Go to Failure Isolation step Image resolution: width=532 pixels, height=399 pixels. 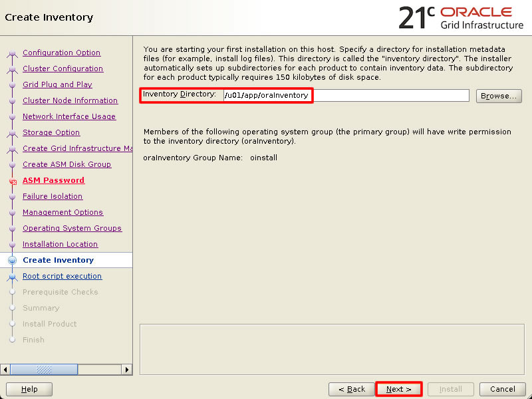click(x=53, y=196)
